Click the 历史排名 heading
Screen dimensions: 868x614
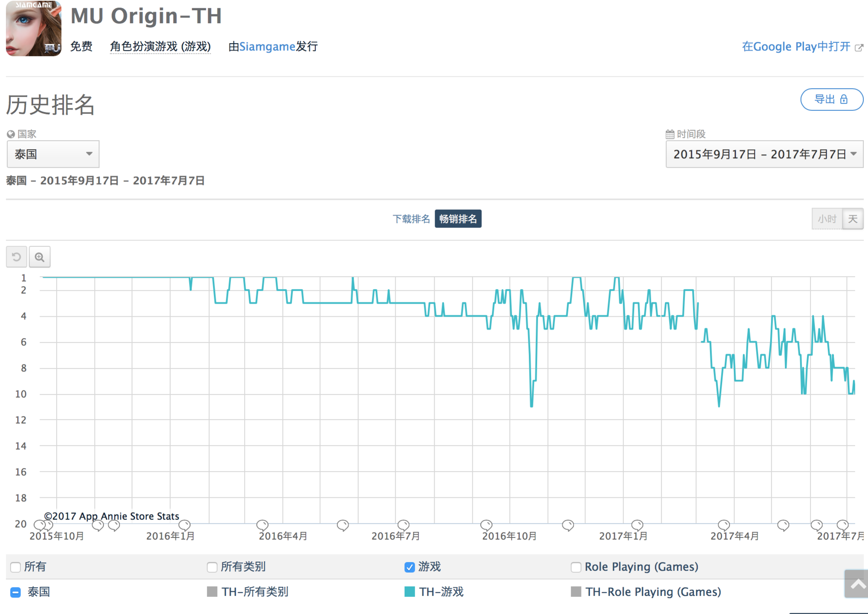tap(50, 105)
